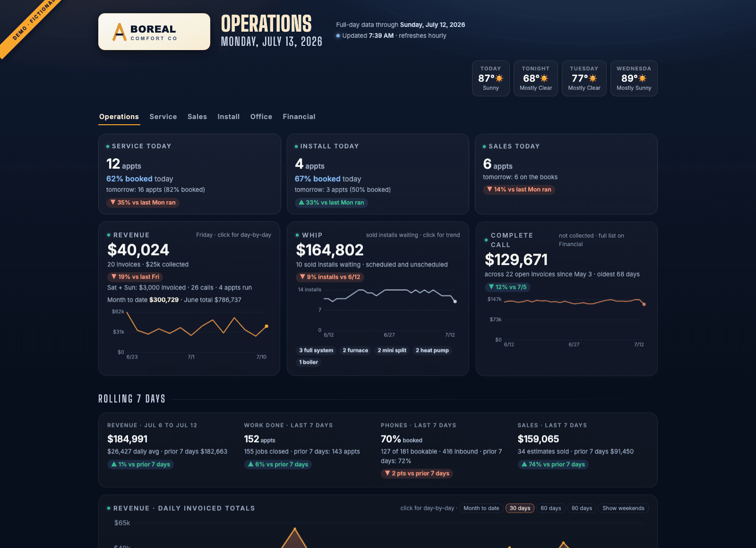Click the 6% vs prior 7 days badge

278,464
